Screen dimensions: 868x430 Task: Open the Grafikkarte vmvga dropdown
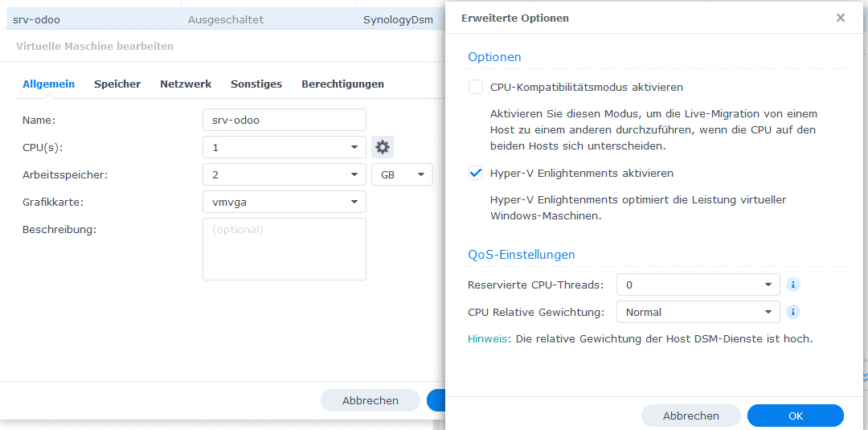[285, 202]
